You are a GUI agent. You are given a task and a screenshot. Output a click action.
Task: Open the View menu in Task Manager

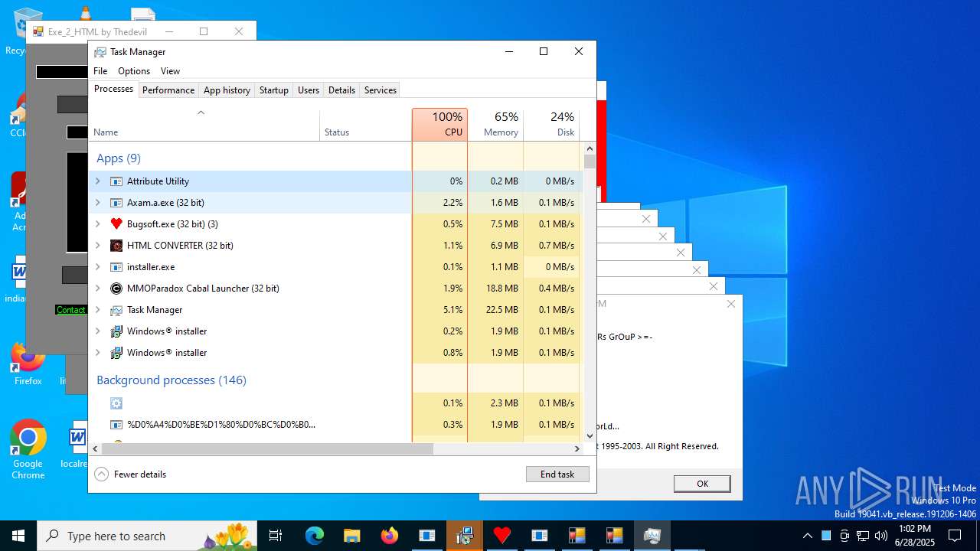170,71
